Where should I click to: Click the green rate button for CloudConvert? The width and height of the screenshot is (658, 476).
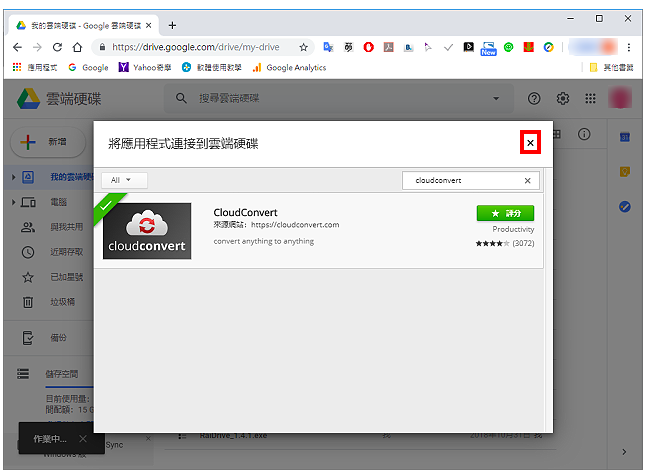click(x=505, y=213)
